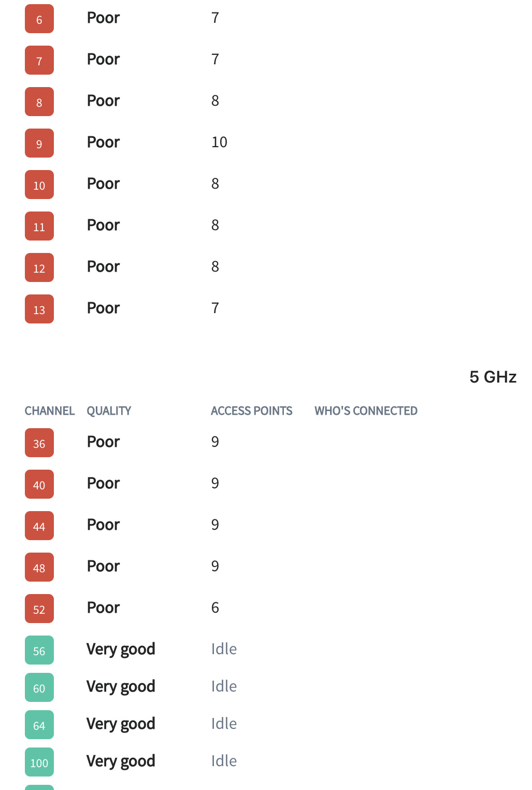Select the green channel 56 badge
This screenshot has height=790, width=532.
coord(39,650)
